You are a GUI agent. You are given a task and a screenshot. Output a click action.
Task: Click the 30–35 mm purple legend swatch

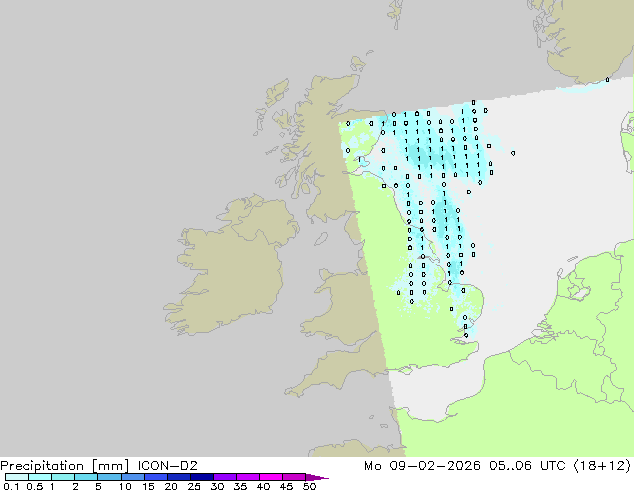coord(225,477)
